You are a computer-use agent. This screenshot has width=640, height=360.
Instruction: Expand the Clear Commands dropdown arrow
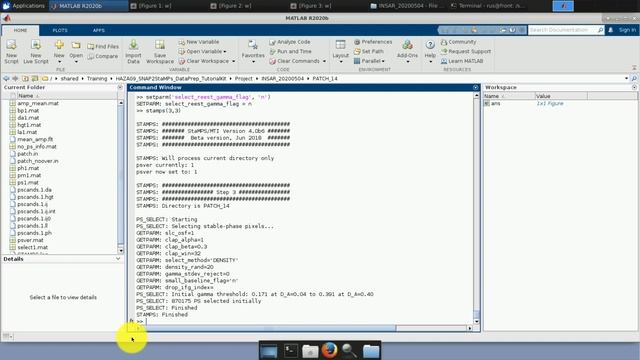pyautogui.click(x=324, y=61)
